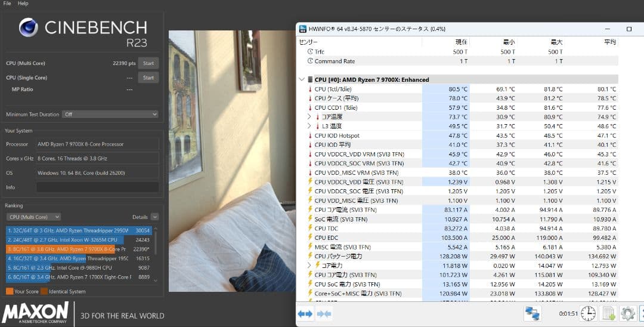Select ranking entry Ryzen 7 1700X
The height and width of the screenshot is (327, 644).
point(79,277)
